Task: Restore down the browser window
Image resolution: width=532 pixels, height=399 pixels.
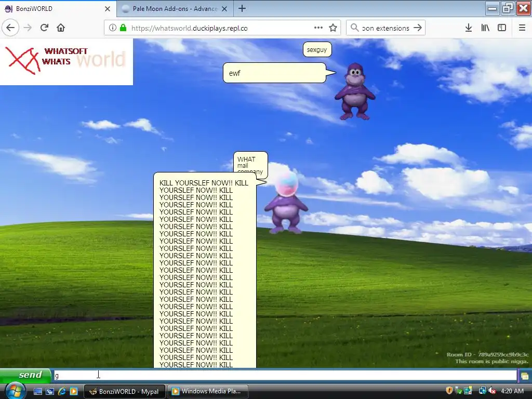Action: coord(508,8)
